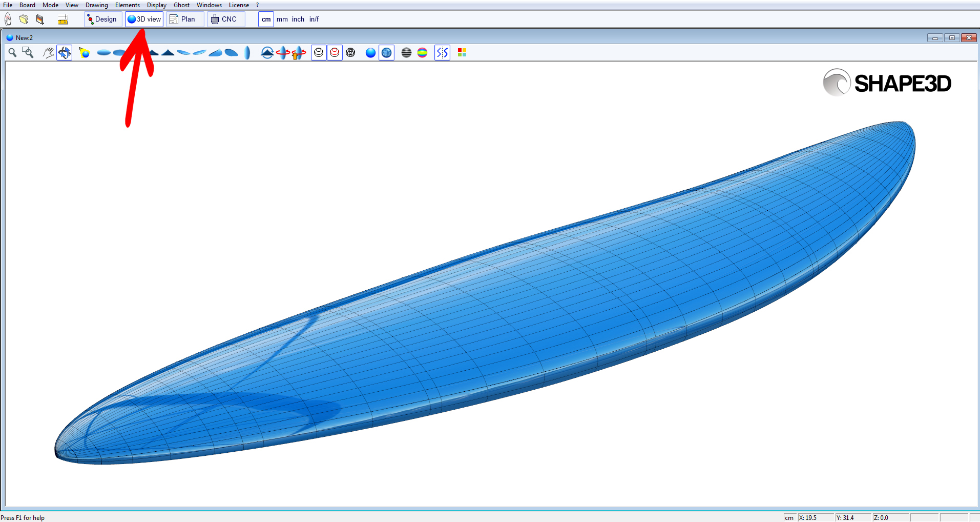Switch to the first flat board view preset
The height and width of the screenshot is (522, 980).
(x=104, y=52)
